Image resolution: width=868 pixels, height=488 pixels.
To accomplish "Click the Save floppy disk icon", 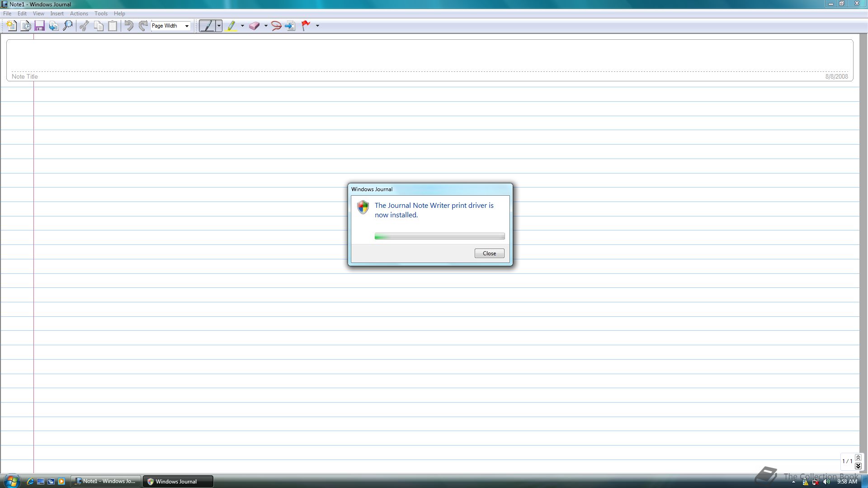I will coord(39,26).
